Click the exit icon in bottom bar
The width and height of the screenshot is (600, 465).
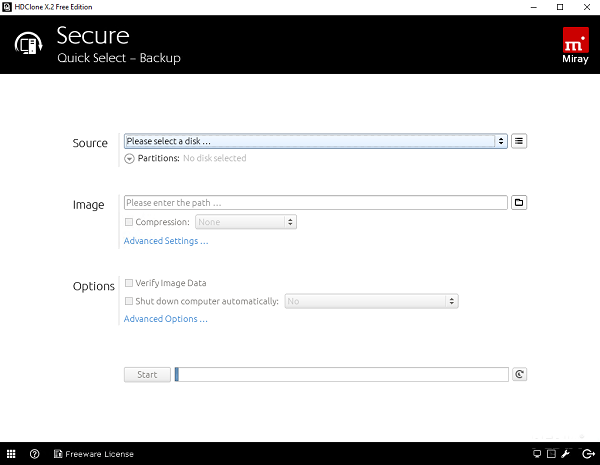[x=587, y=454]
